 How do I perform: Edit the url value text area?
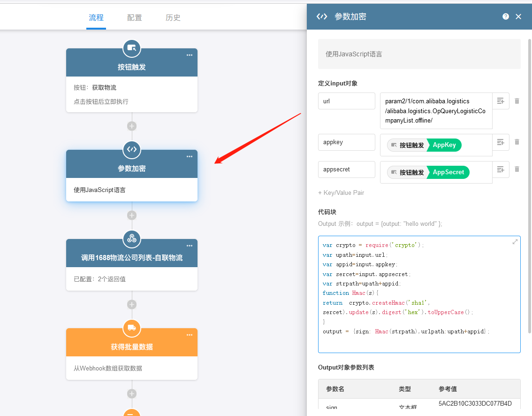pos(436,111)
